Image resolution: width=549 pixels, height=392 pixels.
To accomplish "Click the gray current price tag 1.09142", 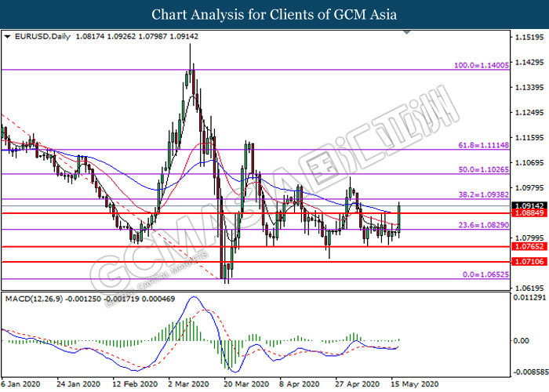I will pyautogui.click(x=527, y=205).
